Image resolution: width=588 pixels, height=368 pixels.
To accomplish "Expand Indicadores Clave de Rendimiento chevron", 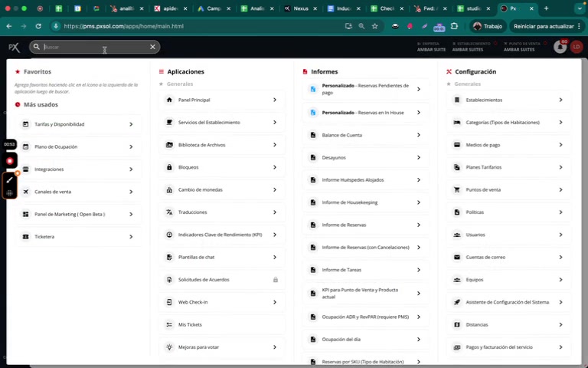I will coord(275,235).
